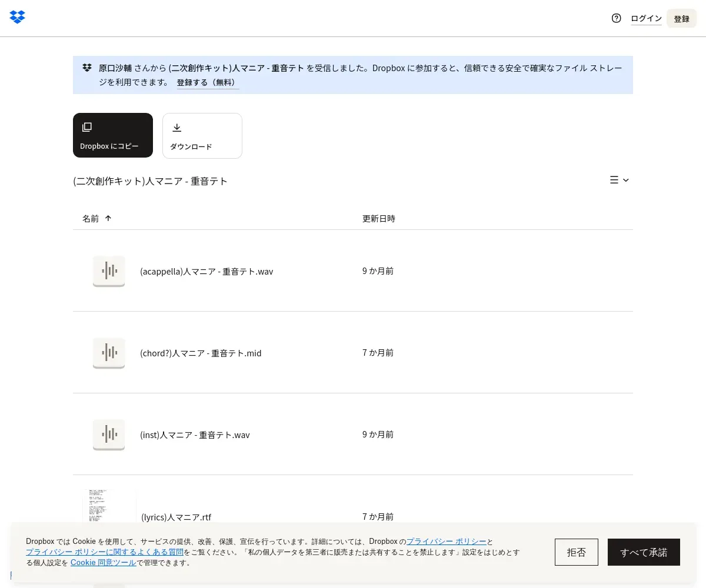Click the Dropbox にコピー button
Image resolution: width=706 pixels, height=588 pixels.
tap(113, 135)
